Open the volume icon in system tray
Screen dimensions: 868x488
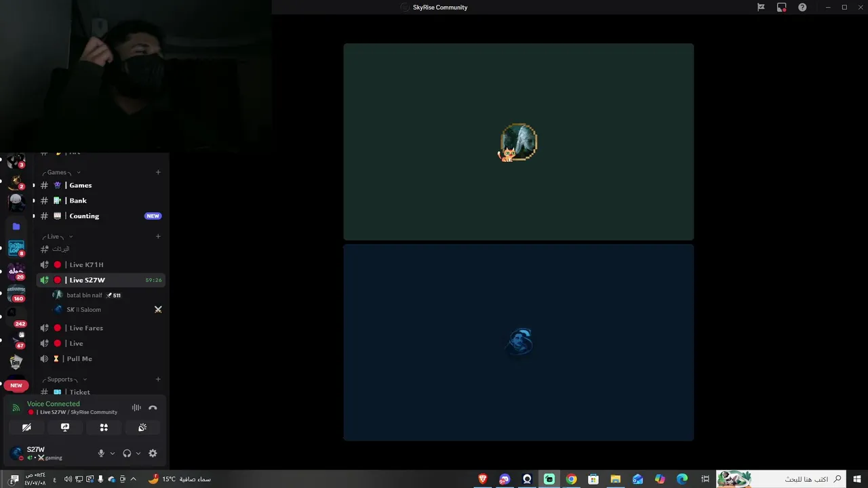click(68, 479)
